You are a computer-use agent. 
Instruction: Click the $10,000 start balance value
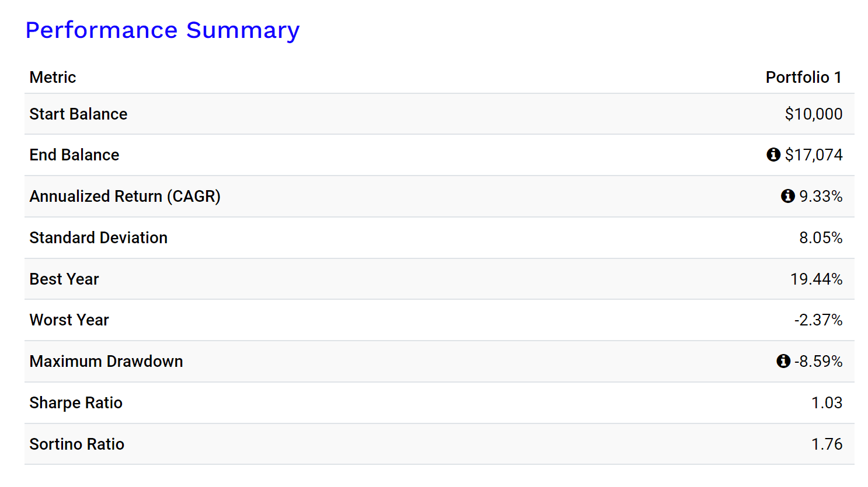click(x=813, y=114)
